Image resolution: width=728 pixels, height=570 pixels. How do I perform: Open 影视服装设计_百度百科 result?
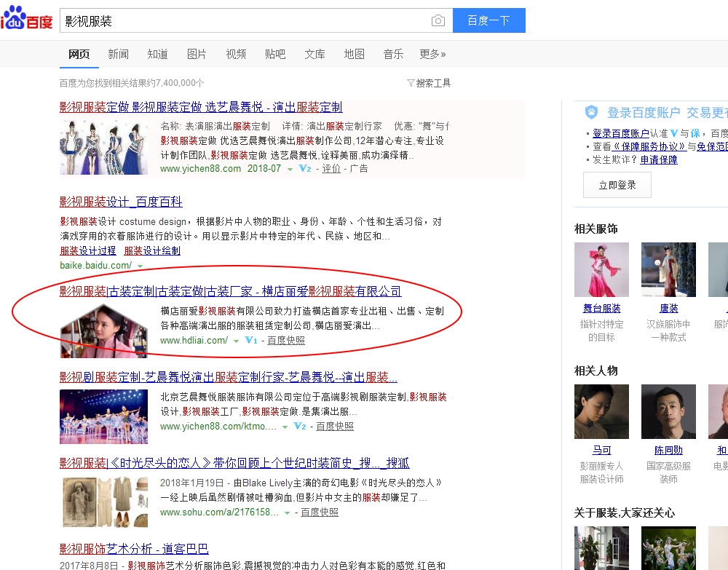click(x=121, y=202)
